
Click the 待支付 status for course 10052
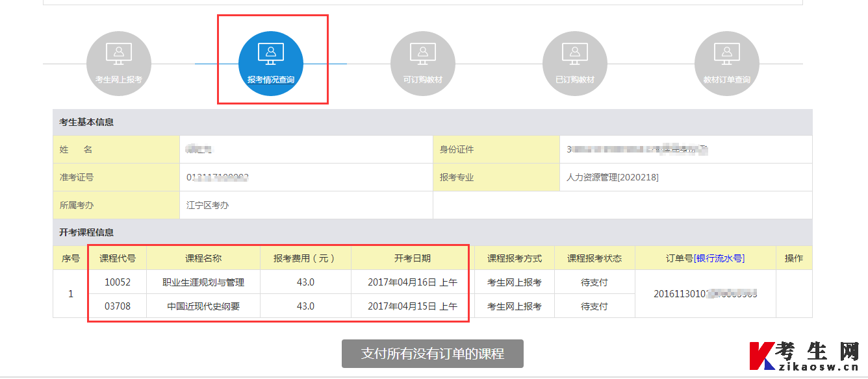click(593, 282)
